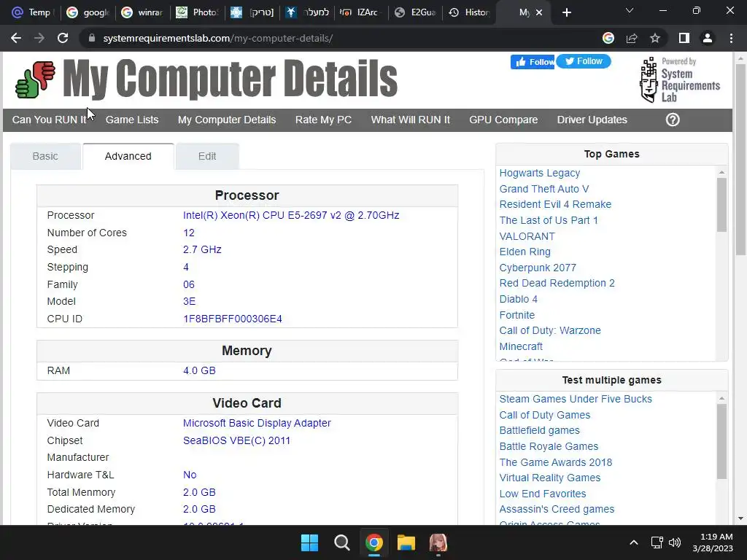Open Low End Favorites link
Screen dimensions: 747x560
[543, 494]
